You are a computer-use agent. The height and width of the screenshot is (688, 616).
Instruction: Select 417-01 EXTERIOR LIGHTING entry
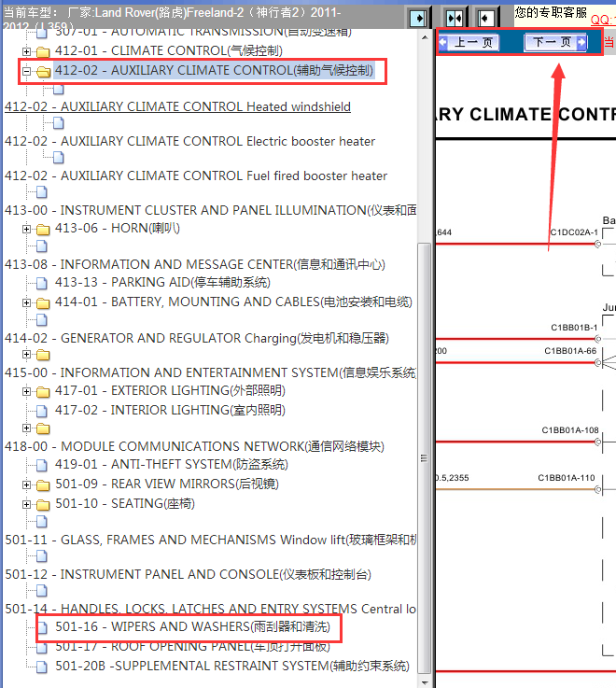[170, 390]
